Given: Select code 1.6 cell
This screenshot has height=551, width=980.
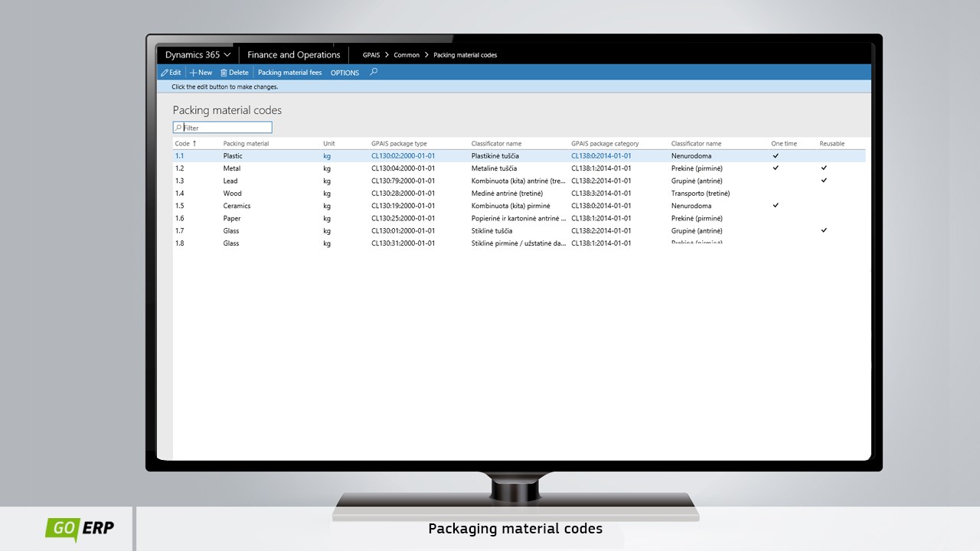Looking at the screenshot, I should [180, 219].
